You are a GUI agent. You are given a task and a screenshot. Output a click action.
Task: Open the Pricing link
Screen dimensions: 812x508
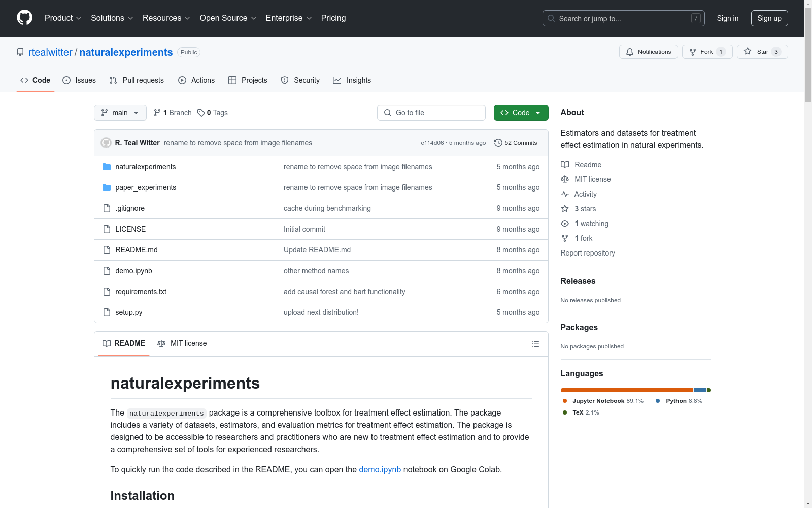click(x=333, y=18)
